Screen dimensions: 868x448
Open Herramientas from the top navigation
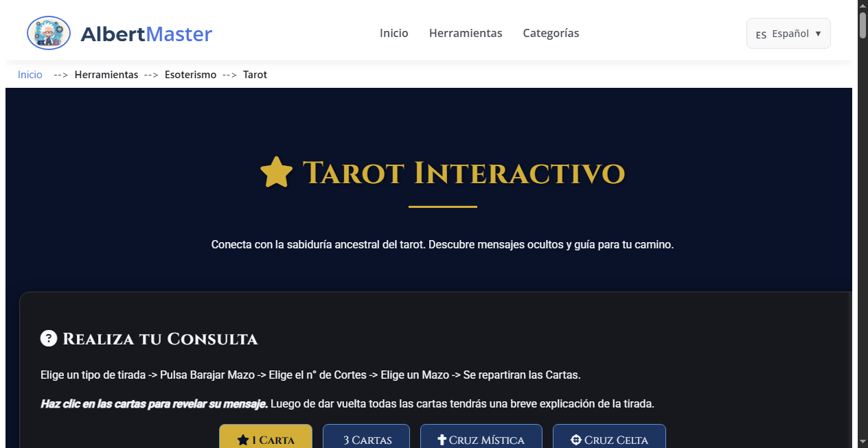pyautogui.click(x=466, y=33)
